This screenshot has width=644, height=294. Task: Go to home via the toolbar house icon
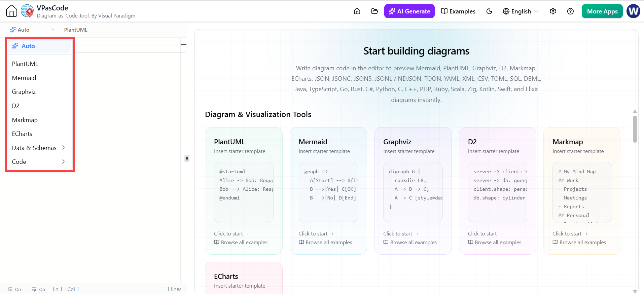(357, 11)
